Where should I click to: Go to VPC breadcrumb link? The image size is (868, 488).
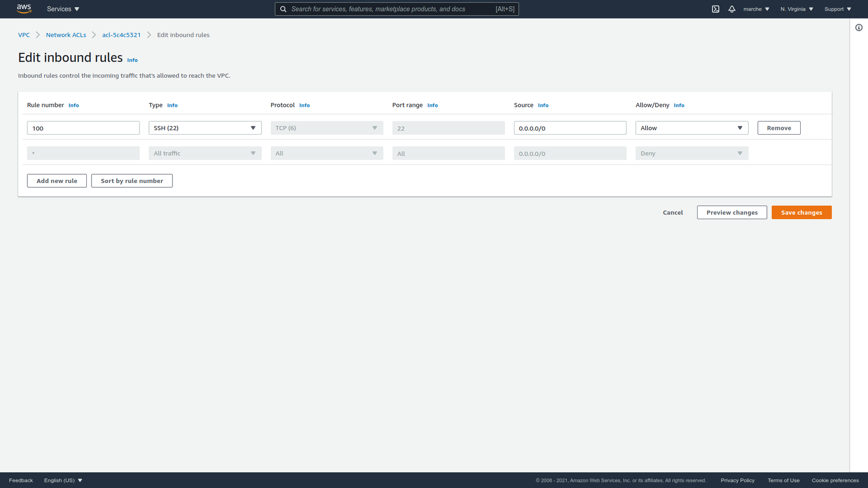tap(24, 35)
